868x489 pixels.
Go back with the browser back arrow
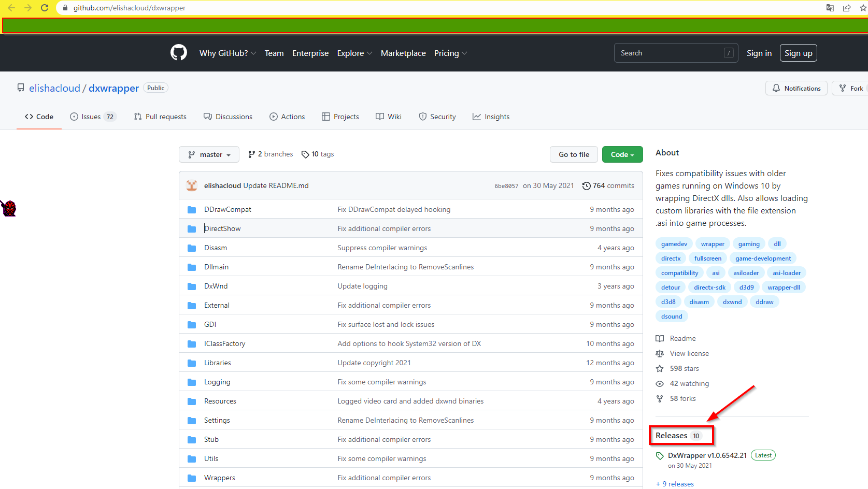(11, 8)
